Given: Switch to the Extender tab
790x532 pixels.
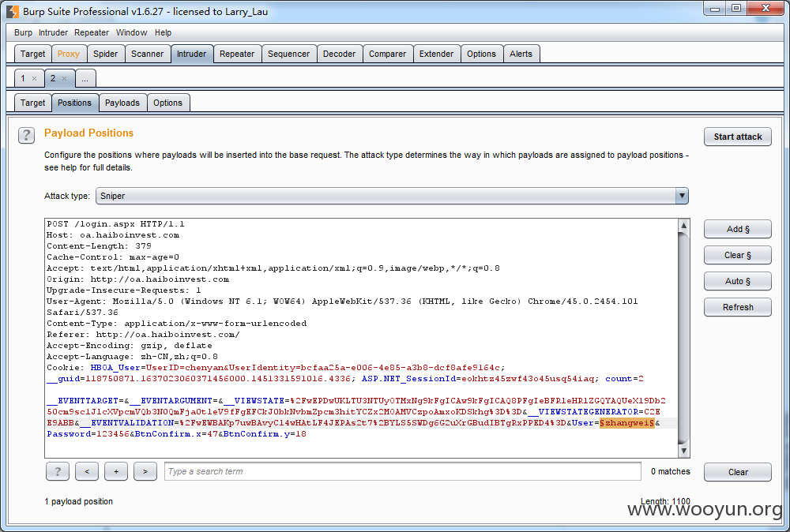Looking at the screenshot, I should point(436,54).
